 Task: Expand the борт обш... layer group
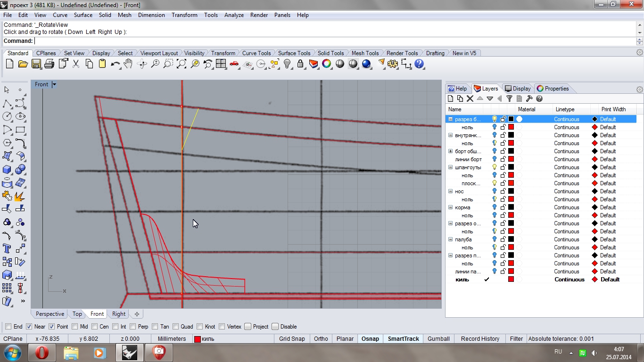451,151
